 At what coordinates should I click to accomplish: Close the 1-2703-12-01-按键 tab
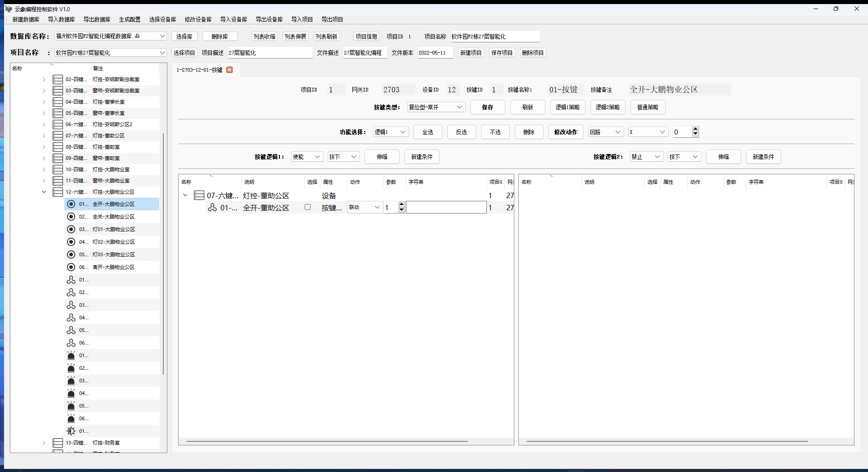click(229, 70)
